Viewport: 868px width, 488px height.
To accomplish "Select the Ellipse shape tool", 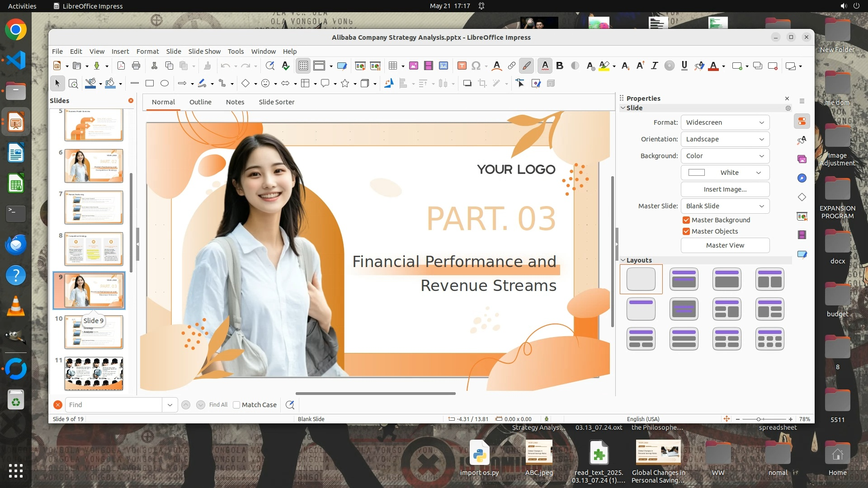I will click(x=165, y=83).
